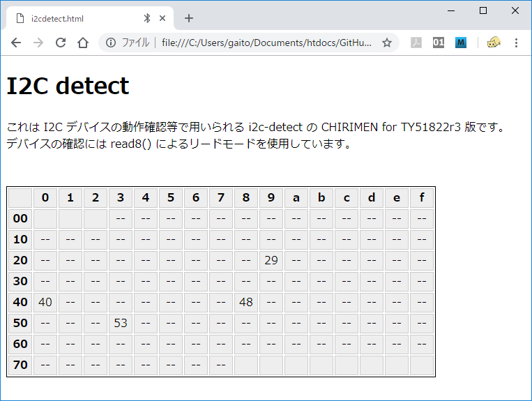This screenshot has width=532, height=401.
Task: Click detected address cell 29
Action: pos(271,260)
